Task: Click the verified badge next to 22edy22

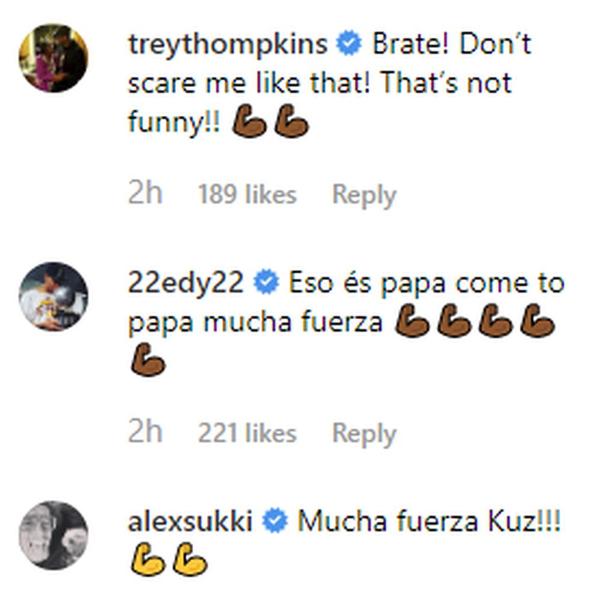Action: 266,283
